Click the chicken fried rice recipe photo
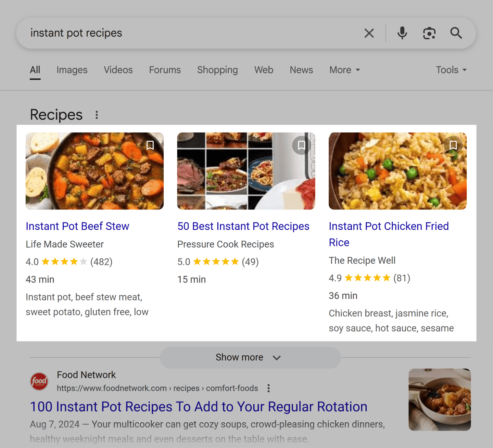The width and height of the screenshot is (493, 448). point(397,171)
